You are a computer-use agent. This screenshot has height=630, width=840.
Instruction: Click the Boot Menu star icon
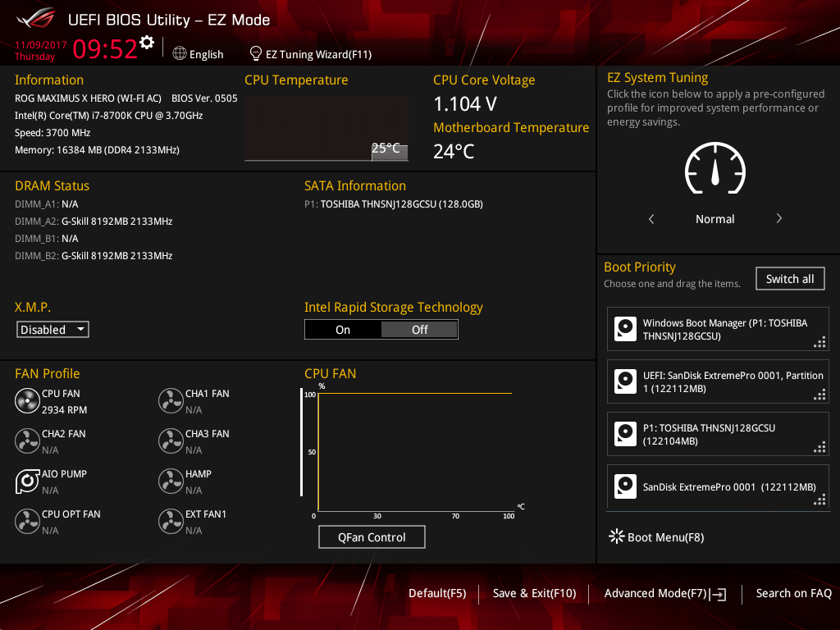[617, 536]
